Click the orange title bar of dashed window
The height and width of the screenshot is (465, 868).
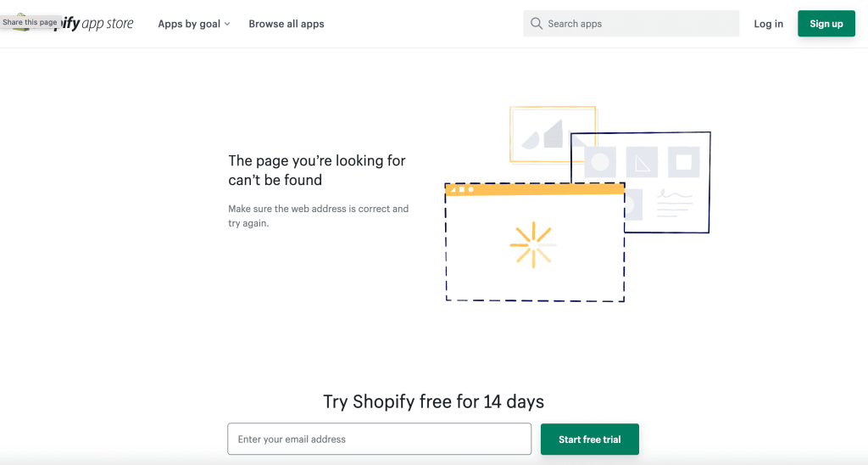coord(535,189)
